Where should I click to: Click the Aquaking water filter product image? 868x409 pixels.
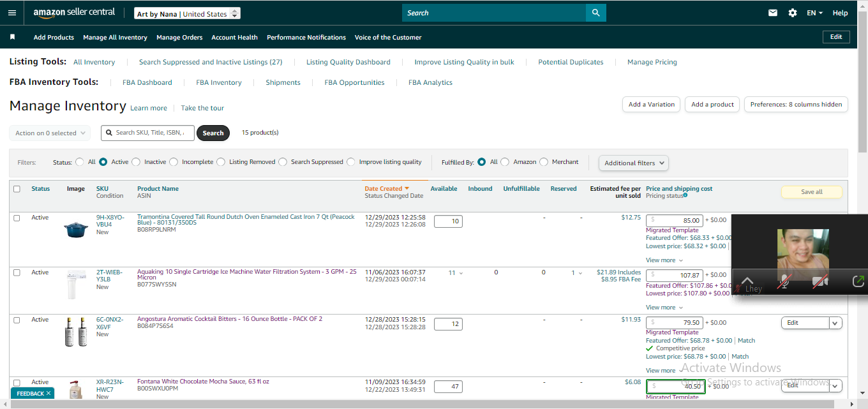pyautogui.click(x=76, y=285)
